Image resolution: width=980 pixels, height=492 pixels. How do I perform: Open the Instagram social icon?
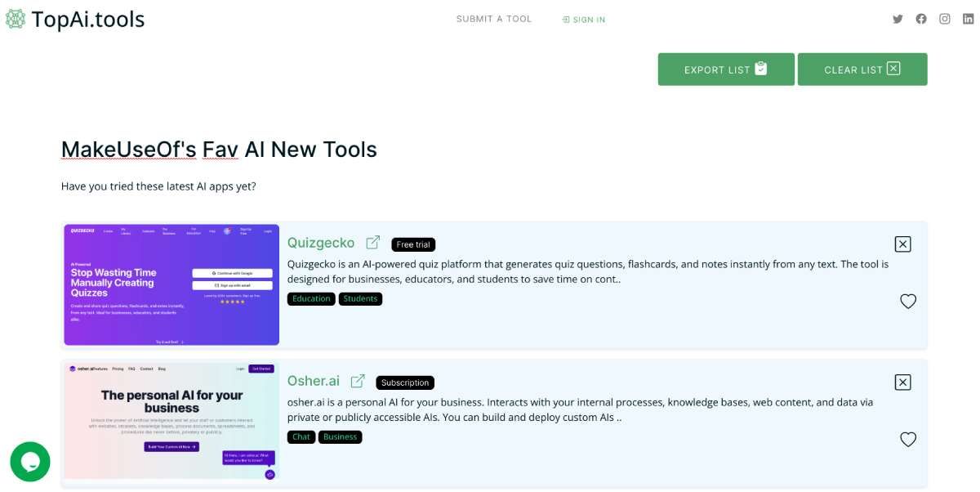coord(945,20)
